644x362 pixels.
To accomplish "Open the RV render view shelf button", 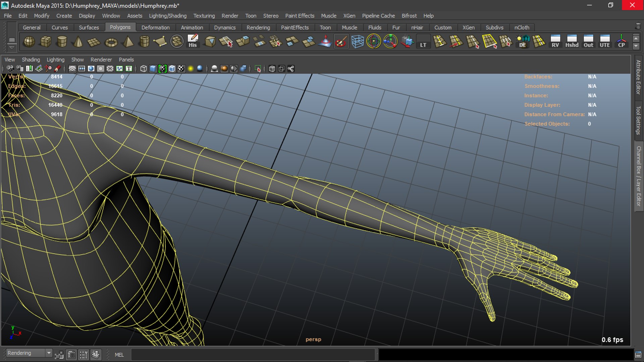I will 555,42.
